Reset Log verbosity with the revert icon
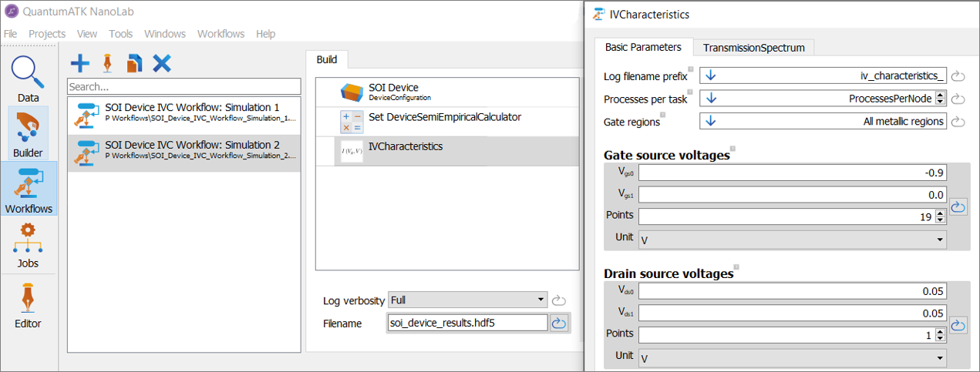The image size is (980, 372). [x=560, y=300]
